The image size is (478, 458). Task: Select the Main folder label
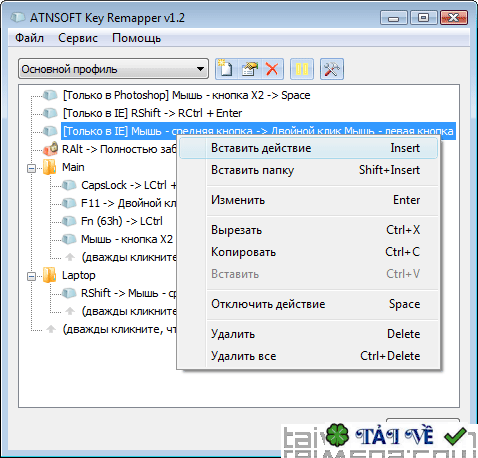(x=73, y=167)
